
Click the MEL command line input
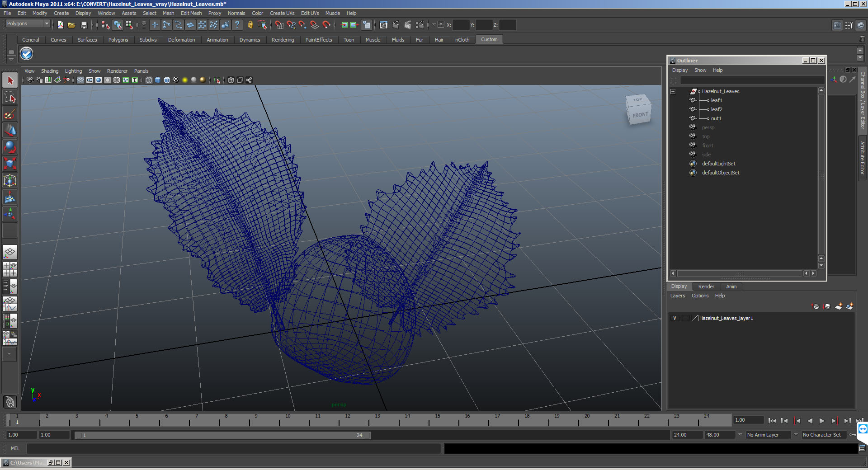233,448
